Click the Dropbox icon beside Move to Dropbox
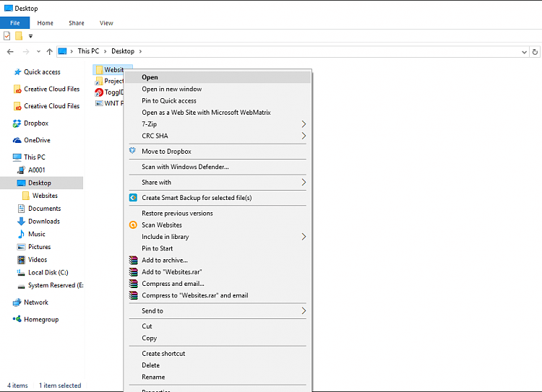Screen dimensions: 542x392 pyautogui.click(x=133, y=151)
